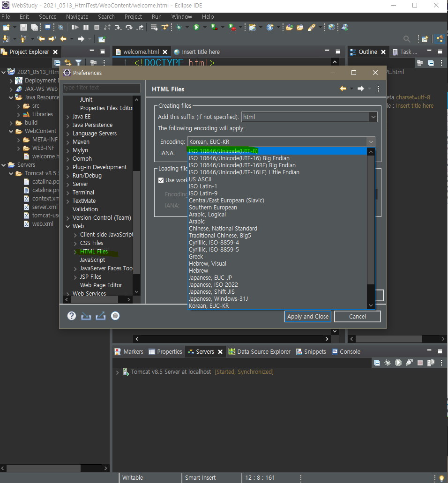Click the New wizard toolbar icon
This screenshot has height=483, width=448.
point(6,28)
